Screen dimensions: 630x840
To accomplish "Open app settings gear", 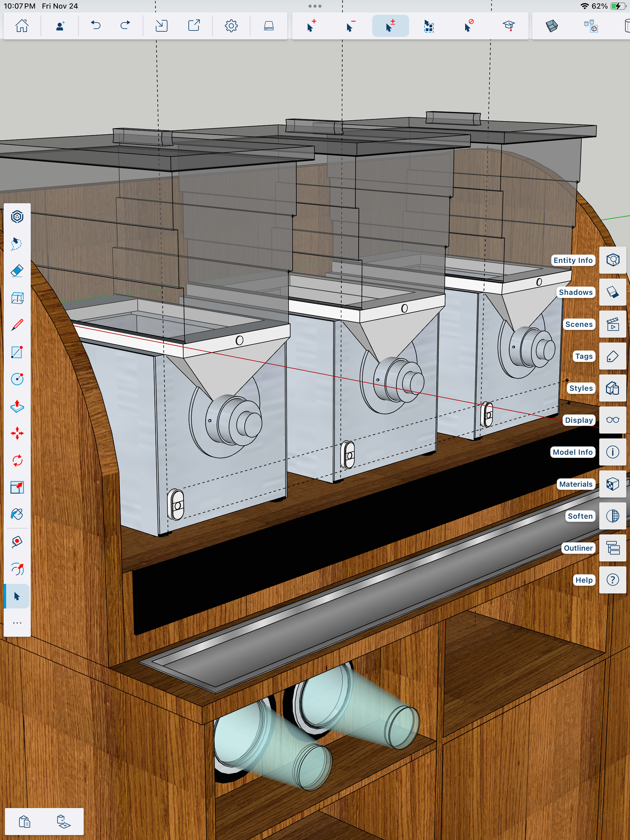I will point(231,26).
